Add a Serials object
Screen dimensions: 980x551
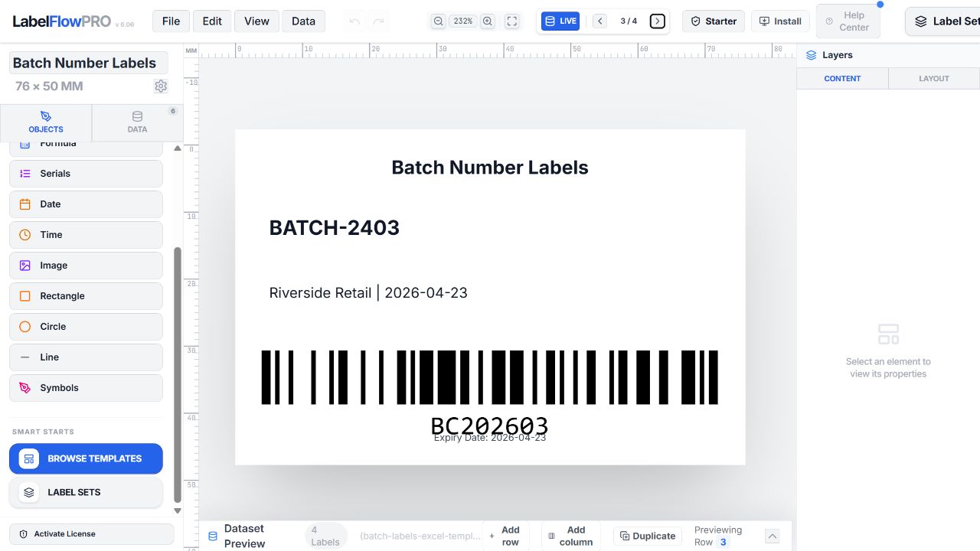click(86, 174)
